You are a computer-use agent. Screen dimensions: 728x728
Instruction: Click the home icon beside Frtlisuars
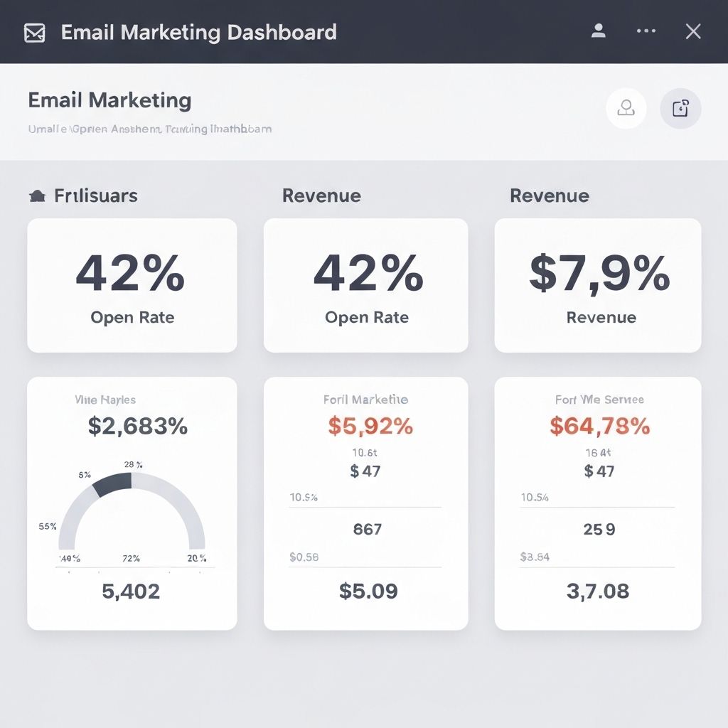tap(36, 197)
